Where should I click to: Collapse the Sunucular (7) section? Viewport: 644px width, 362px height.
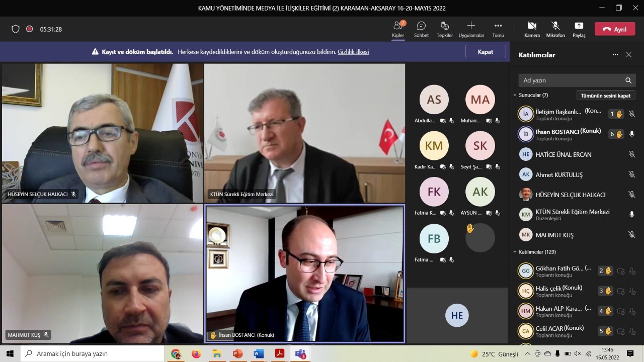pos(515,95)
